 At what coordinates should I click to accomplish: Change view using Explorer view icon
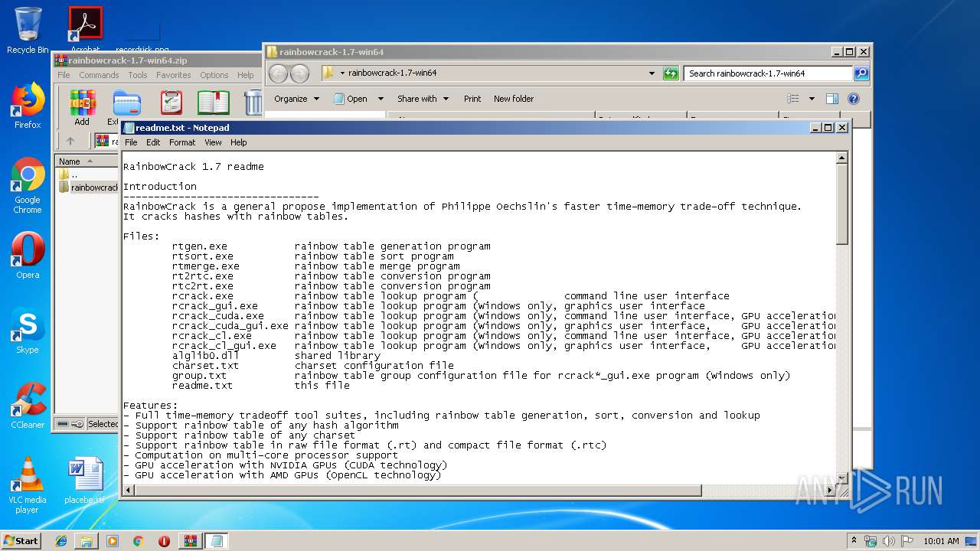[793, 99]
